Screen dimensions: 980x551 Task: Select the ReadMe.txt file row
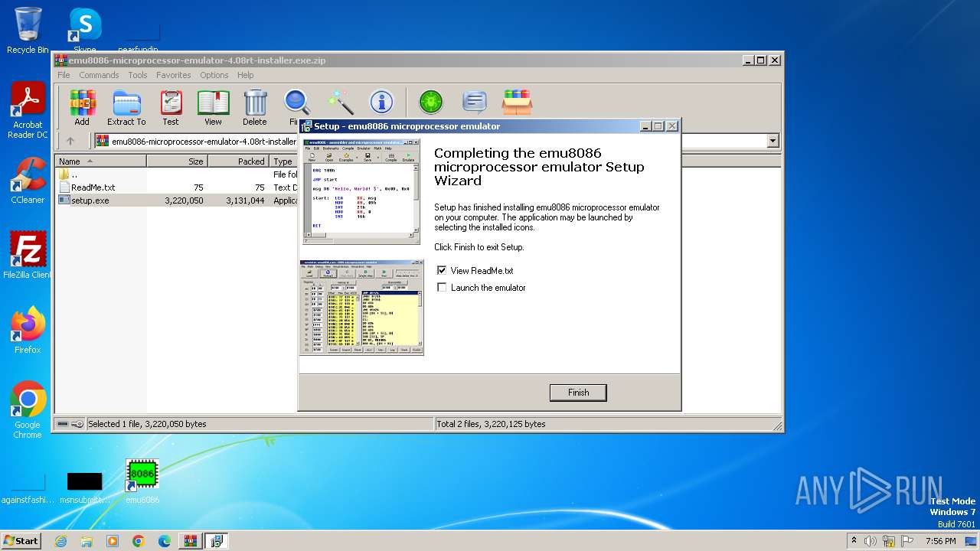176,187
